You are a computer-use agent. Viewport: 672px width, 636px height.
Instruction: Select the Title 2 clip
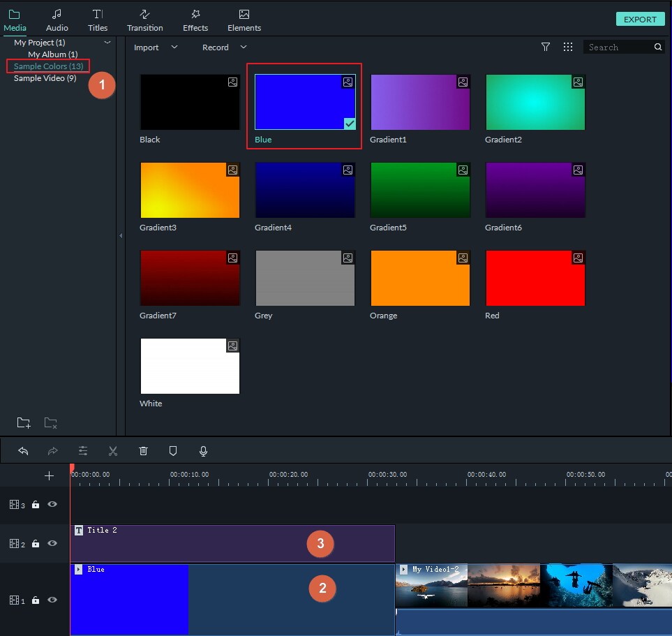point(232,543)
